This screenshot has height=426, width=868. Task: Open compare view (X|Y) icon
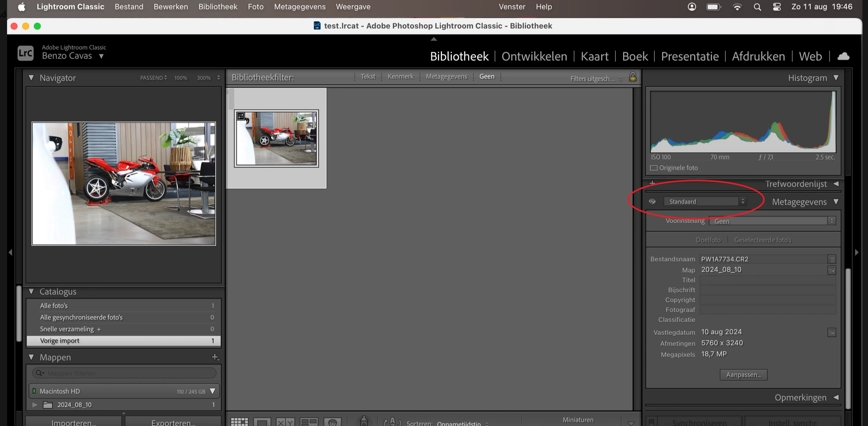click(285, 422)
